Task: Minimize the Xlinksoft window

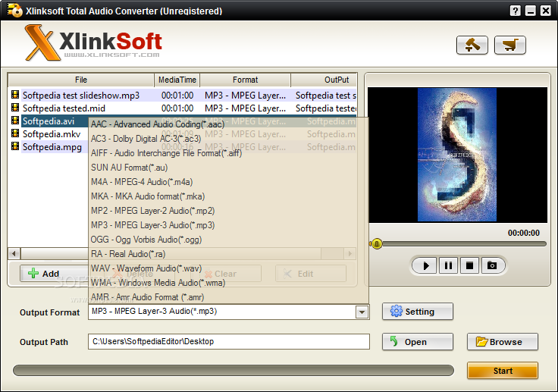Action: point(530,11)
